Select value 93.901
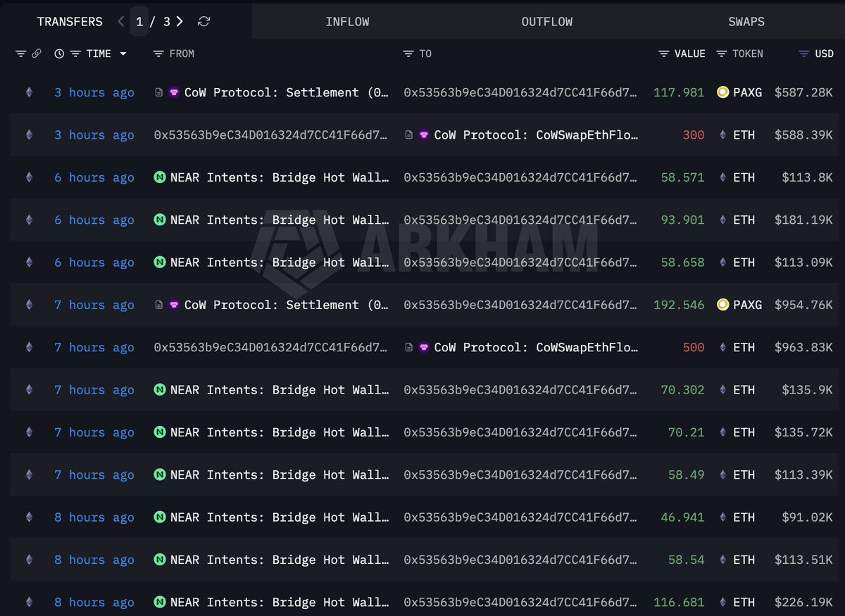This screenshot has width=845, height=616. [x=682, y=220]
